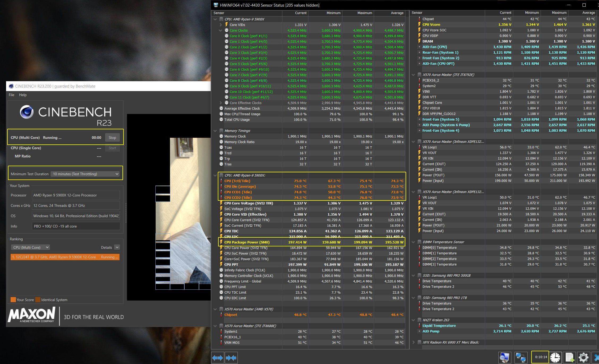Screen dimensions: 599x364
Task: Collapse the top CPU: AMD Ryzen-9 5900X group
Action: point(215,19)
